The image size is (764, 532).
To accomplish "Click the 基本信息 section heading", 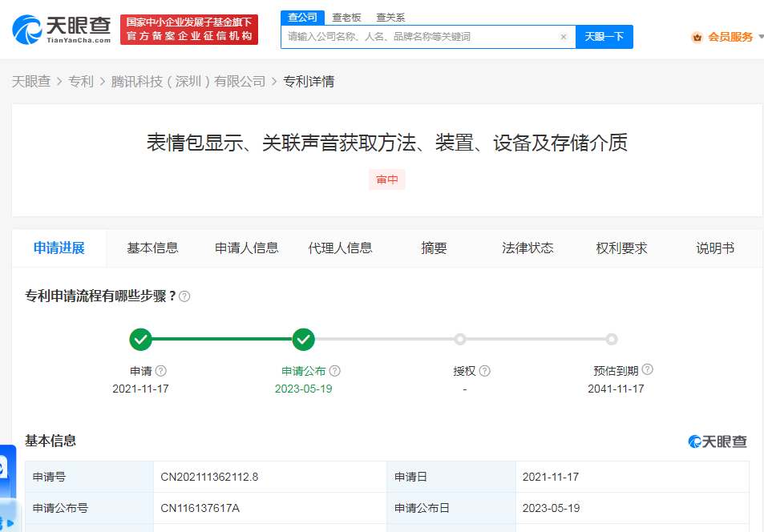I will pyautogui.click(x=51, y=441).
